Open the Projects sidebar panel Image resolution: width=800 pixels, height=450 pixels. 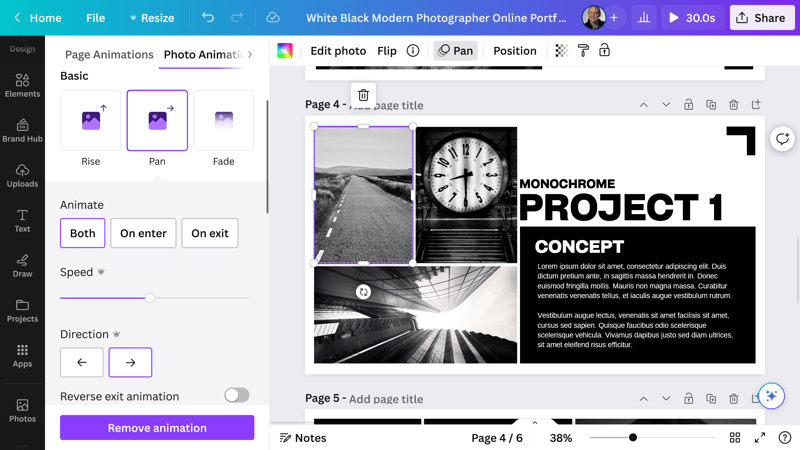point(22,311)
